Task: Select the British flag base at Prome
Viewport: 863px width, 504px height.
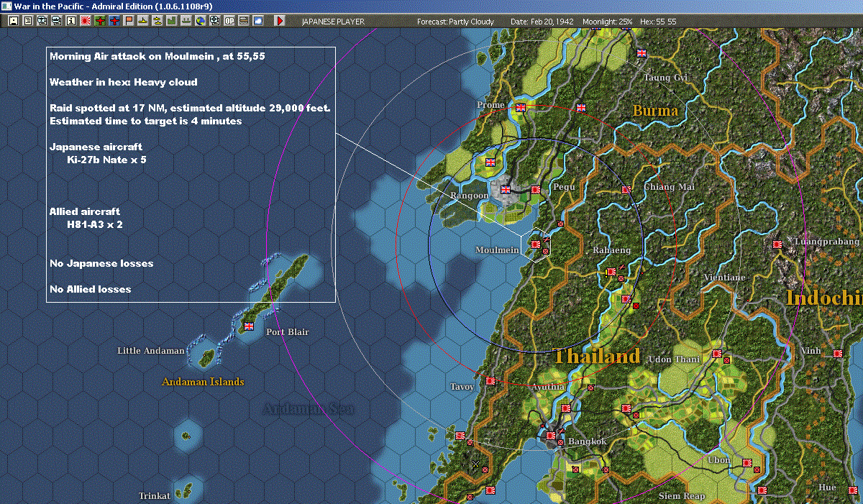Action: click(x=521, y=107)
